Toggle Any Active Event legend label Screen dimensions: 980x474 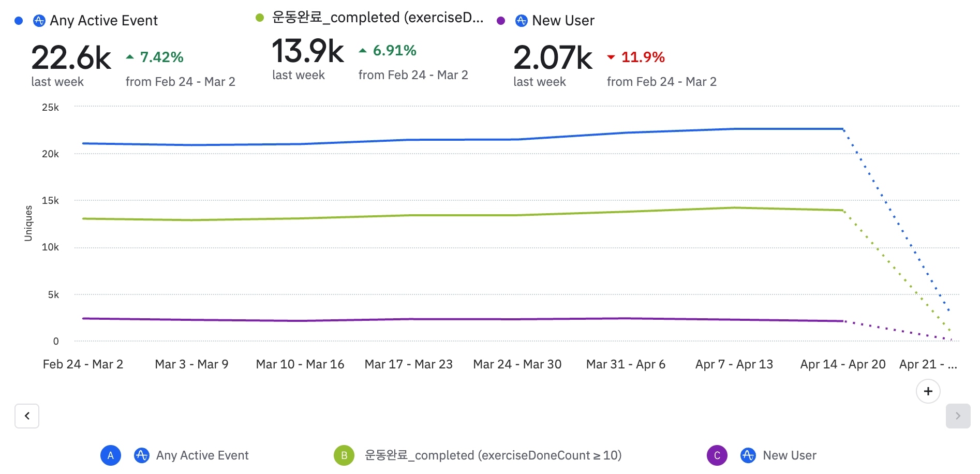pos(202,455)
